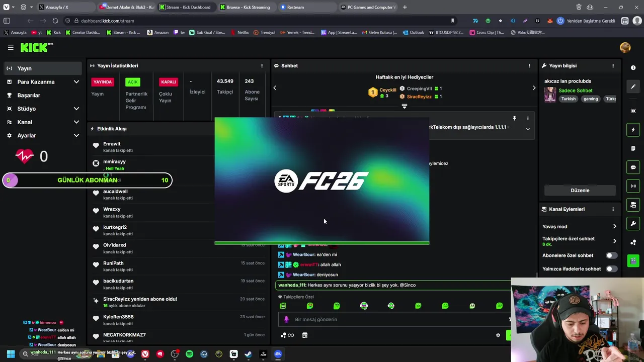Click the Turkish tag chip
Image resolution: width=644 pixels, height=362 pixels.
569,99
